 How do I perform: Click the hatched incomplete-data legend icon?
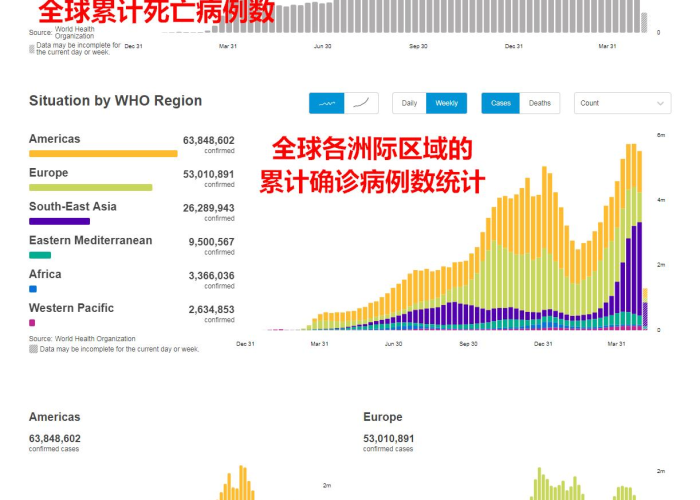click(x=33, y=349)
